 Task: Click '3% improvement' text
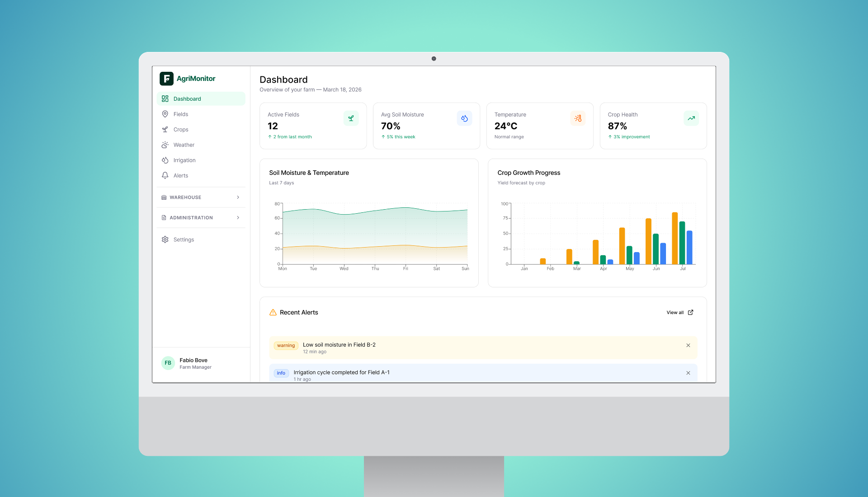(632, 137)
